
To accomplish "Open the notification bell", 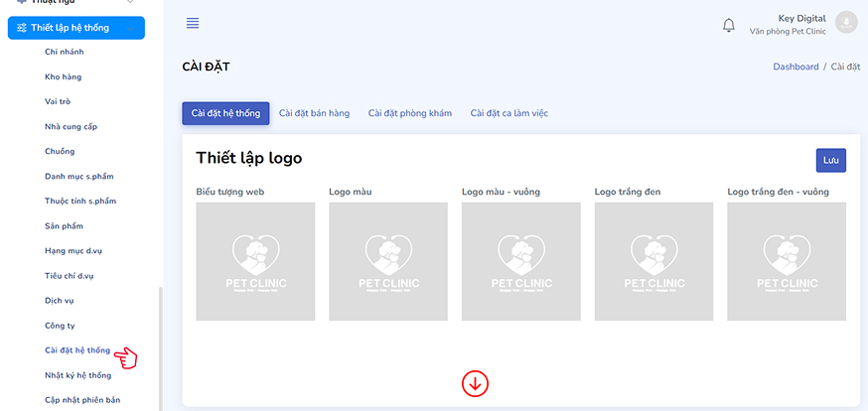I will click(x=729, y=25).
